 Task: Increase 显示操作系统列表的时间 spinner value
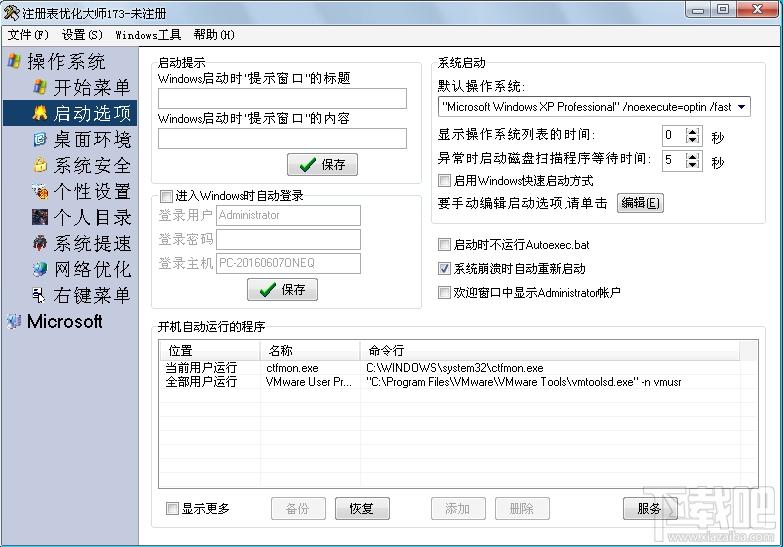click(692, 131)
